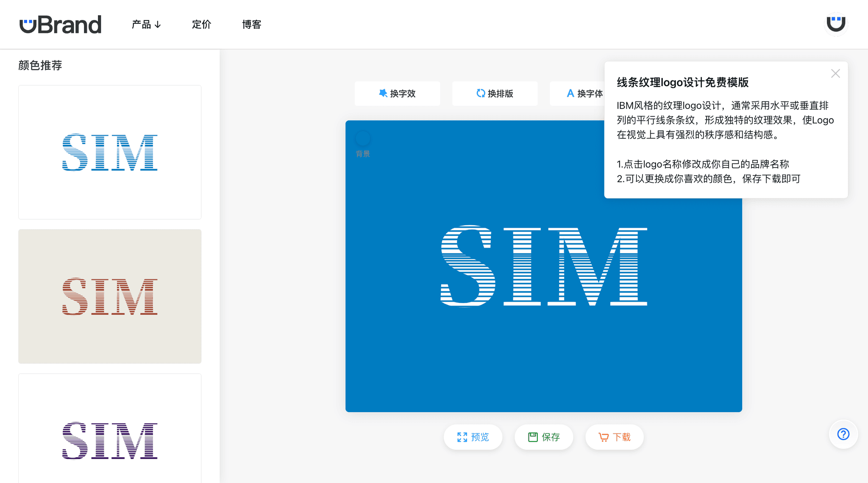Select the 背景 background circle on the canvas
The height and width of the screenshot is (483, 868).
coord(362,138)
